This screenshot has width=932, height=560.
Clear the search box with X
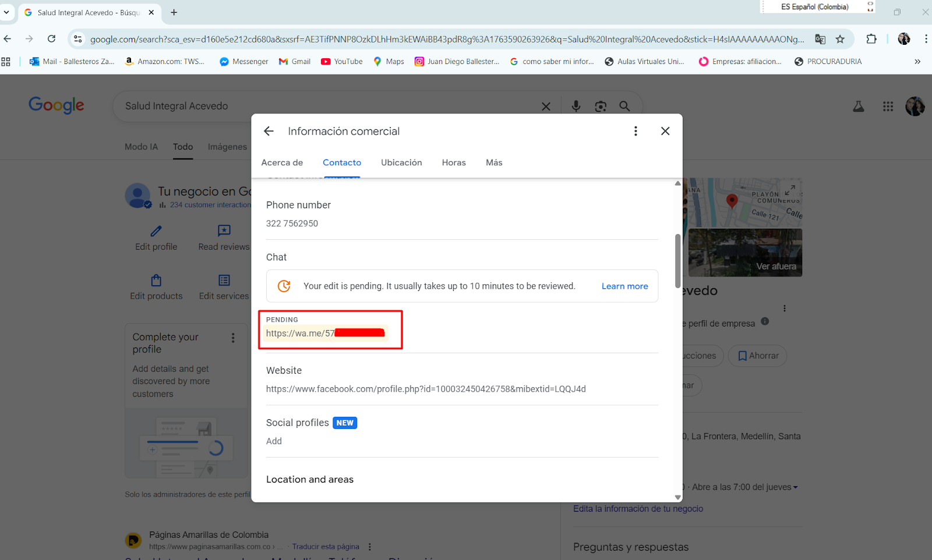pos(546,107)
